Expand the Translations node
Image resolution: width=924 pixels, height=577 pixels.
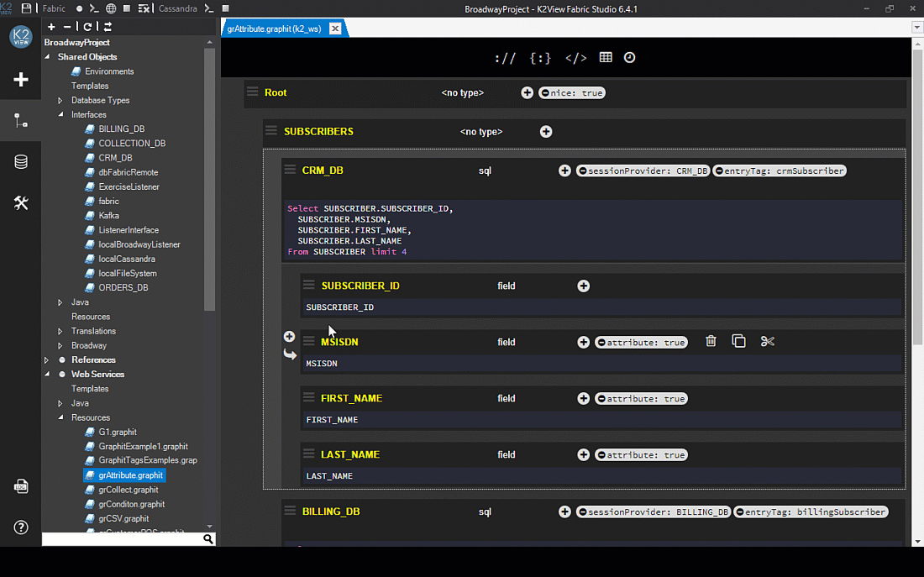coord(60,331)
